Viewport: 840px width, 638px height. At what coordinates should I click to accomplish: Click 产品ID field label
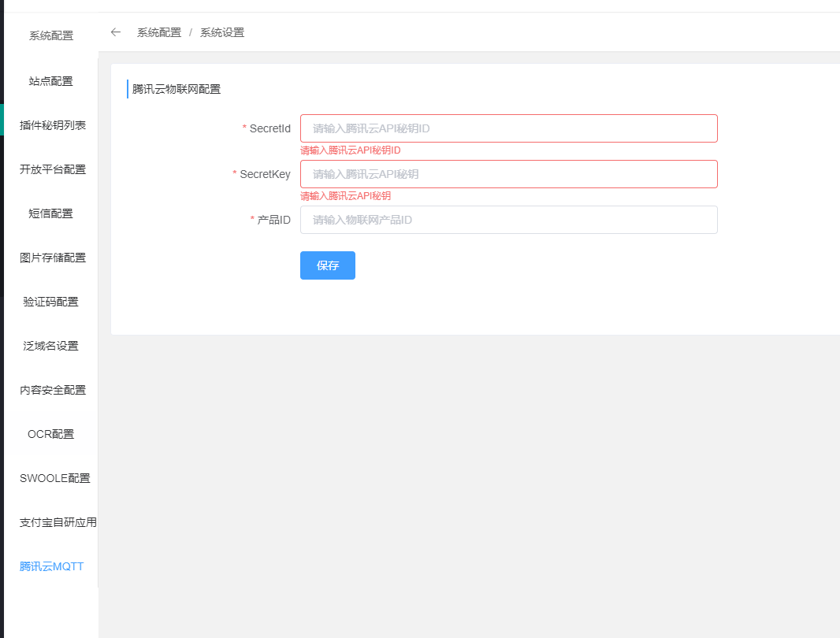(x=273, y=221)
